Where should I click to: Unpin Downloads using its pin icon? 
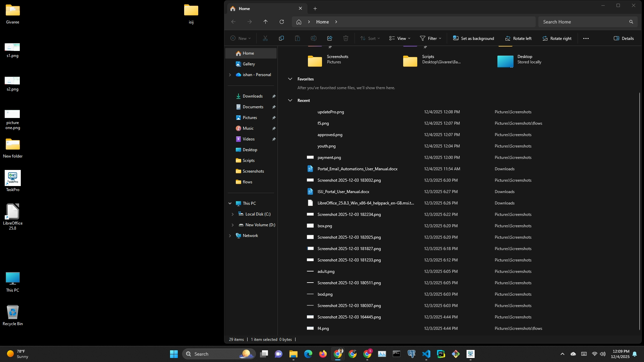[x=274, y=96]
